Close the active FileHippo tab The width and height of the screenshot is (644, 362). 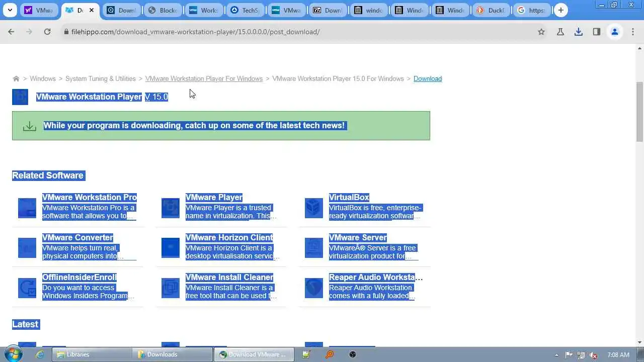[92, 10]
